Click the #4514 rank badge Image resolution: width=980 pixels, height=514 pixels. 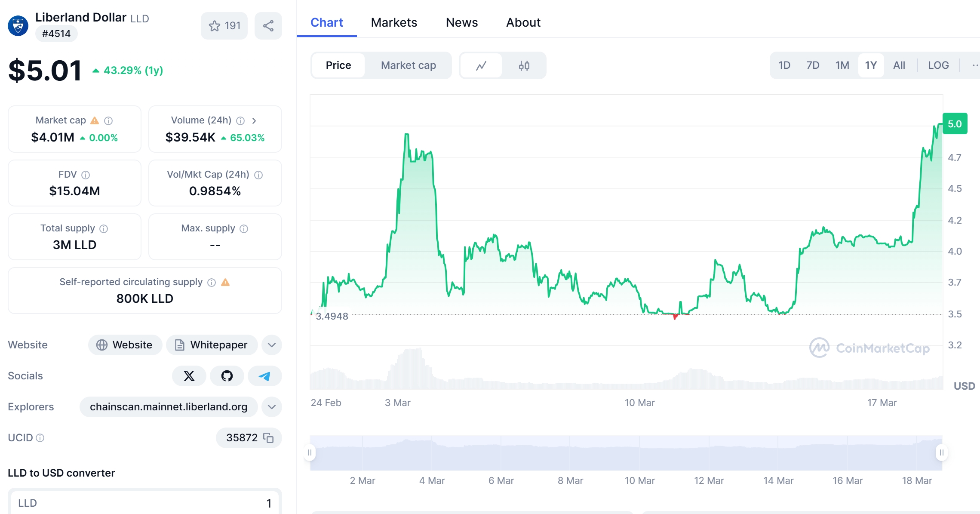point(56,34)
